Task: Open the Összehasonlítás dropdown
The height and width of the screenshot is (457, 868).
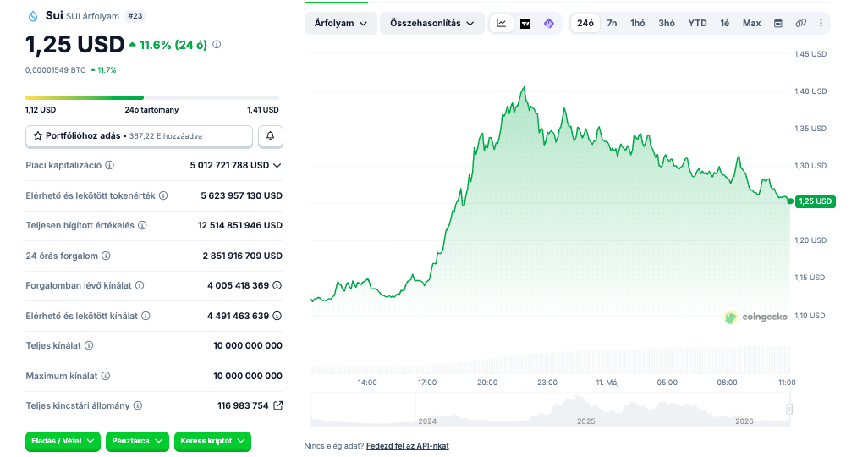Action: (431, 23)
